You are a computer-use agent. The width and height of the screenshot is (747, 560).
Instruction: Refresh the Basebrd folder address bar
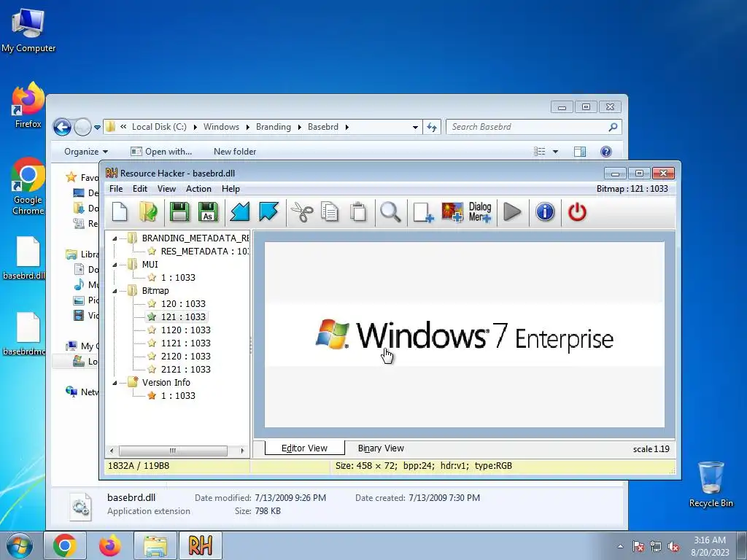(432, 127)
